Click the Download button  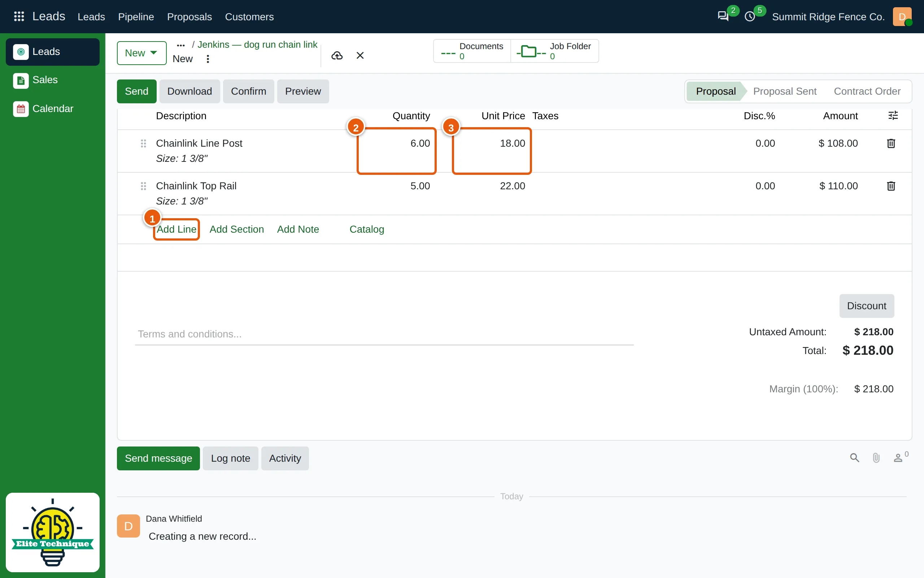(190, 91)
